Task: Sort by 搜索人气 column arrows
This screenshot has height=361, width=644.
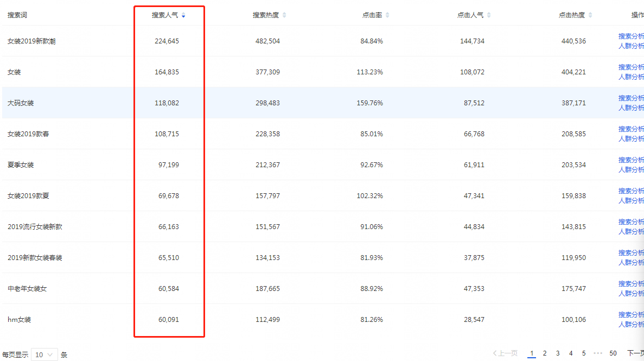Action: tap(183, 15)
